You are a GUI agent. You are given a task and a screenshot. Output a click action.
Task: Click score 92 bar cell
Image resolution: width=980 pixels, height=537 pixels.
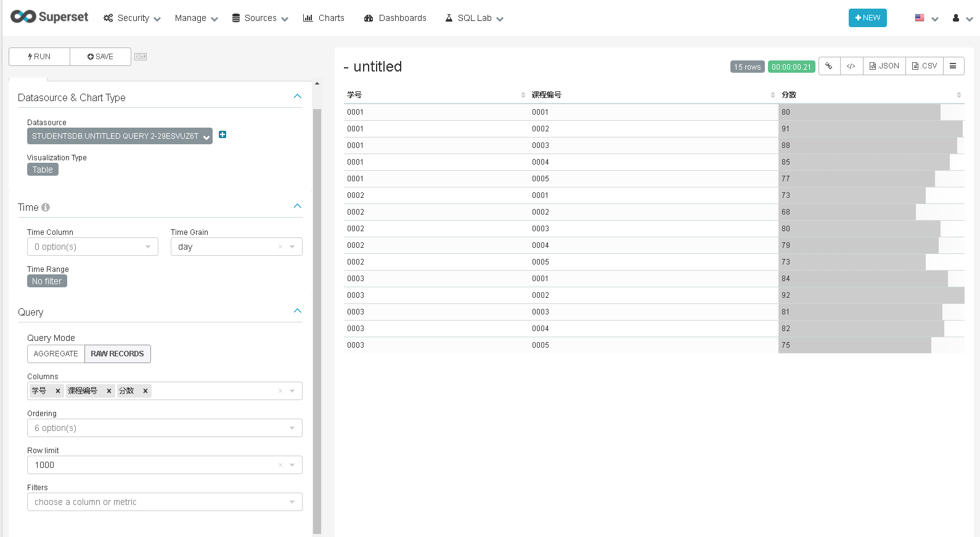pos(872,295)
